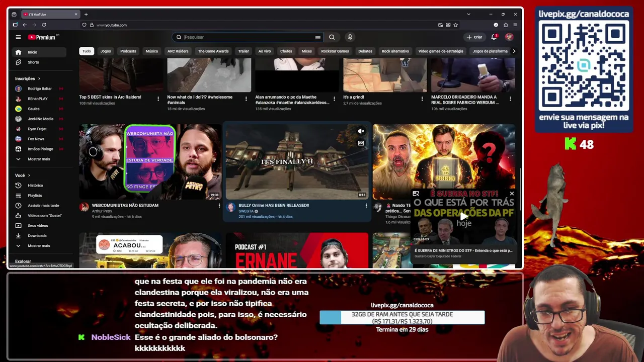Click the Criar button
644x362 pixels.
tap(474, 37)
